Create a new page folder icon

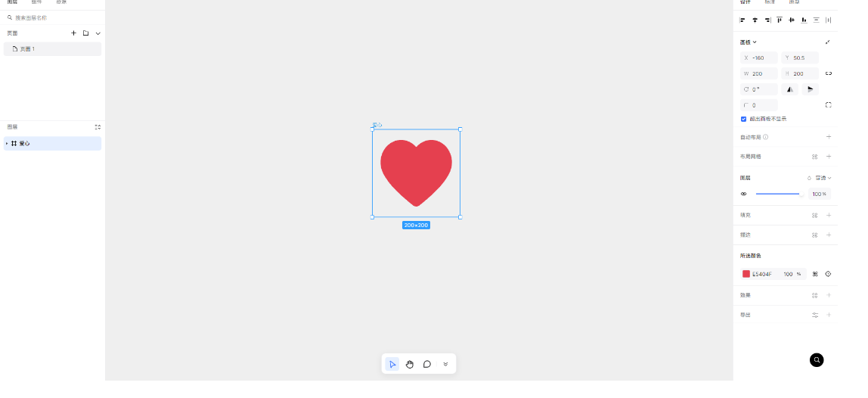pos(85,33)
